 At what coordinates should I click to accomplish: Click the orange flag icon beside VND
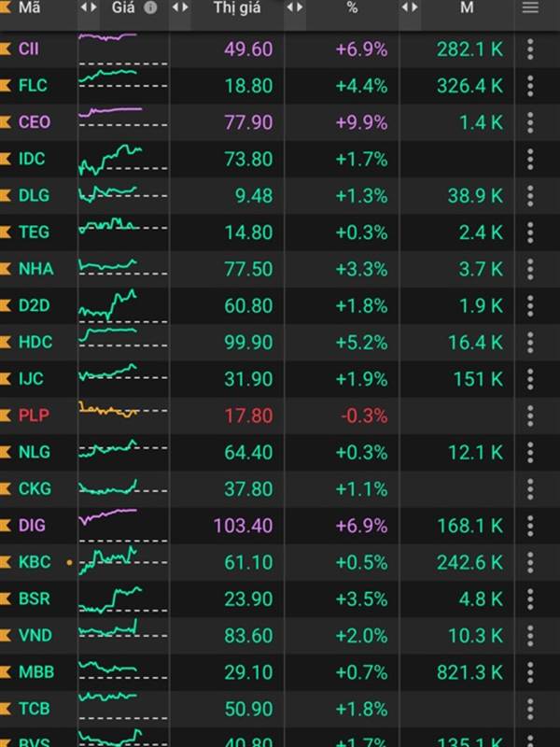[6, 636]
